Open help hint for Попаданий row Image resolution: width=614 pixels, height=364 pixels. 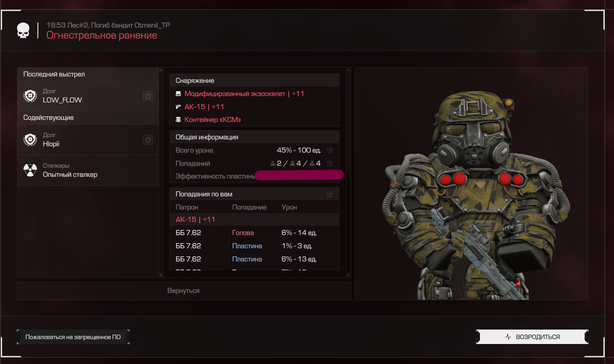(330, 163)
